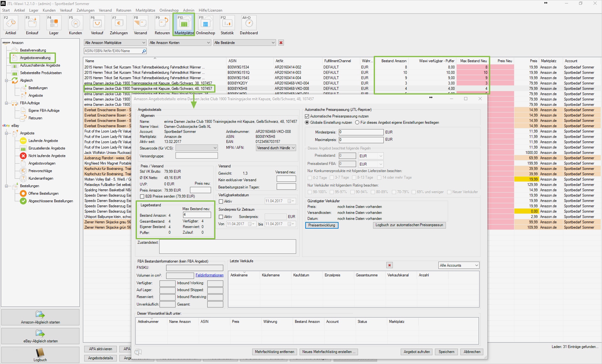This screenshot has width=602, height=364.
Task: Open the Marktplätze menu
Action: 145,10
